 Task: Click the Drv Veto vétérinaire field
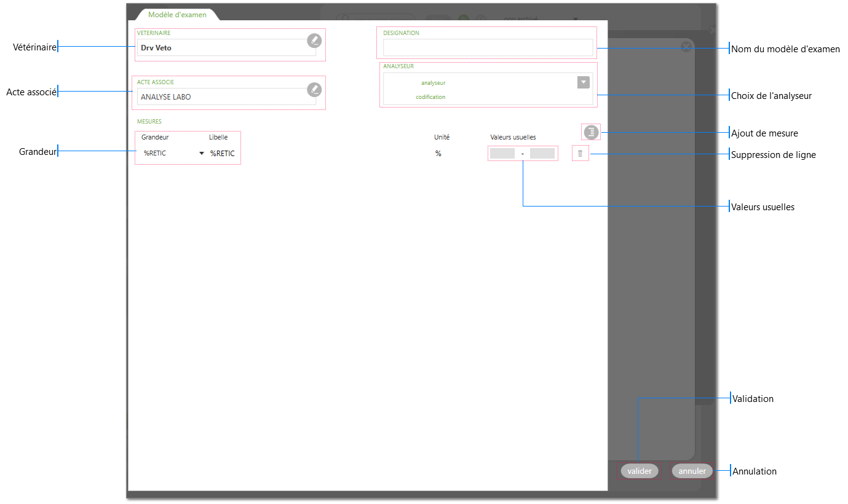coord(226,47)
